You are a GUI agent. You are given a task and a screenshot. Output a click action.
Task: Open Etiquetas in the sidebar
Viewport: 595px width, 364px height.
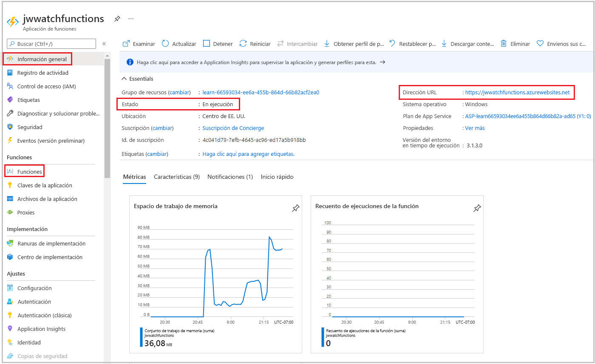[28, 100]
